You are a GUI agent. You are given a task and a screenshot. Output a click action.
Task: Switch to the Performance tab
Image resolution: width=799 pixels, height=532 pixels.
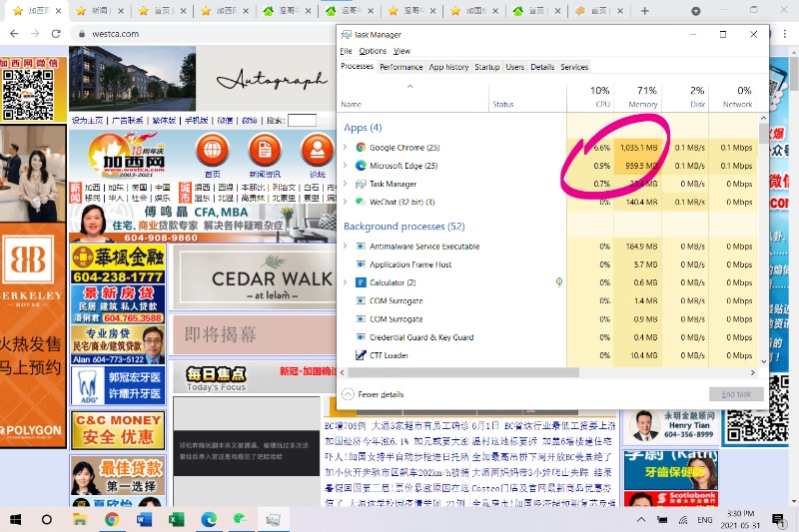(x=401, y=67)
